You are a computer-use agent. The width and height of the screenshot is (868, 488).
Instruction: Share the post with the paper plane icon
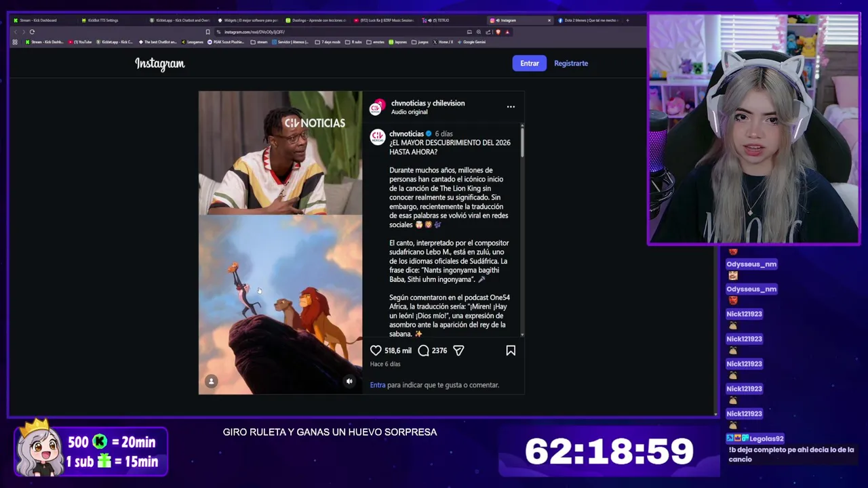[458, 350]
